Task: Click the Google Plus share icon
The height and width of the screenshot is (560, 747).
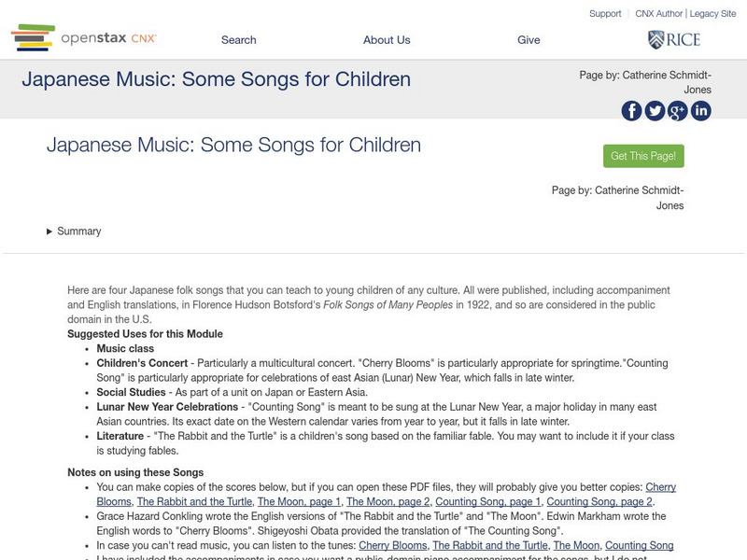Action: pyautogui.click(x=678, y=111)
